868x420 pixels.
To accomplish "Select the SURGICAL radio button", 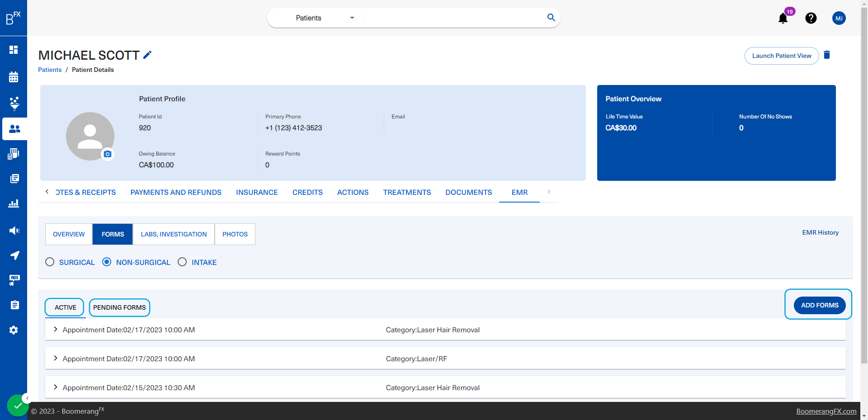I will pyautogui.click(x=50, y=262).
